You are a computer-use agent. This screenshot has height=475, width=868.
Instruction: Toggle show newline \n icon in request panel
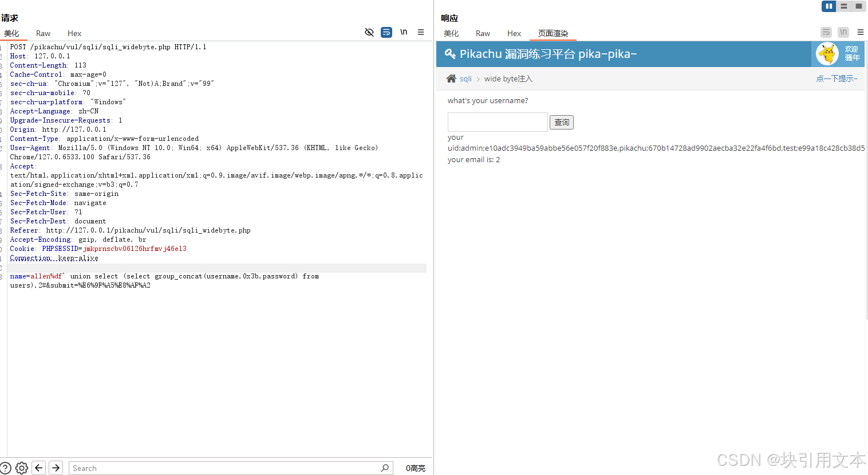(x=404, y=32)
